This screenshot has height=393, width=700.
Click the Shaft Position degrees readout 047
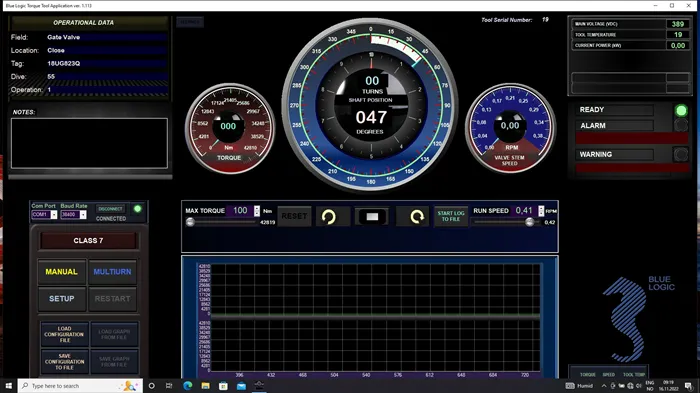[x=371, y=117]
